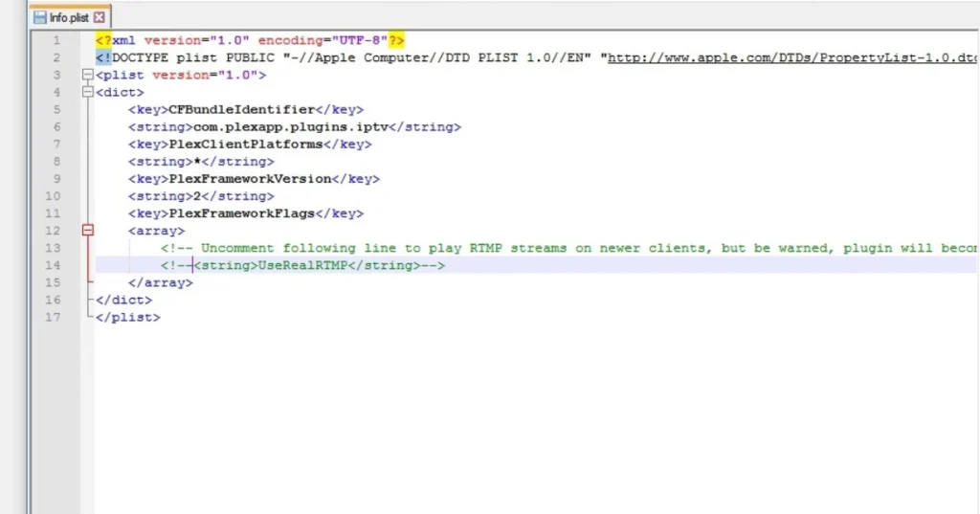
Task: Click the plist version="1.0" opening tag
Action: [181, 75]
